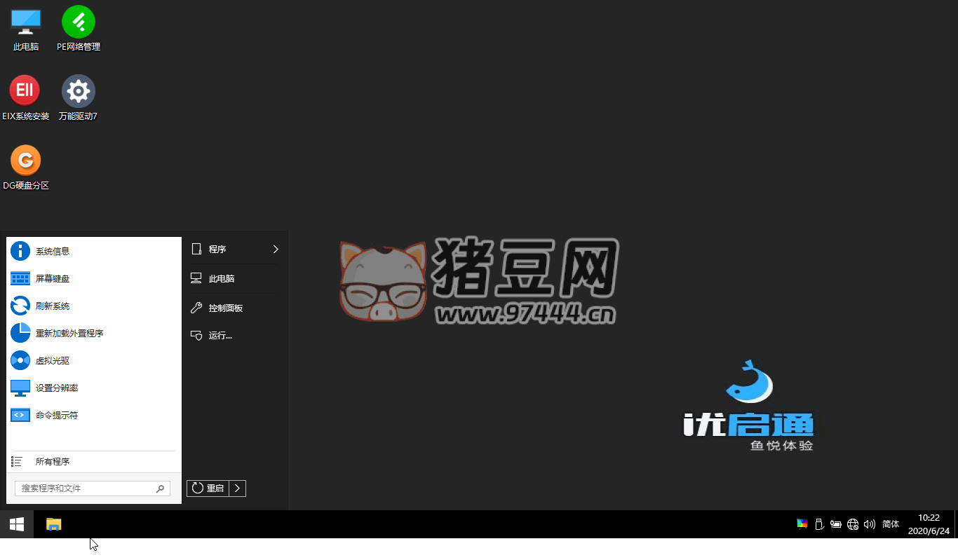The height and width of the screenshot is (560, 958).
Task: Open DG硬盘分区 desktop icon
Action: point(25,168)
